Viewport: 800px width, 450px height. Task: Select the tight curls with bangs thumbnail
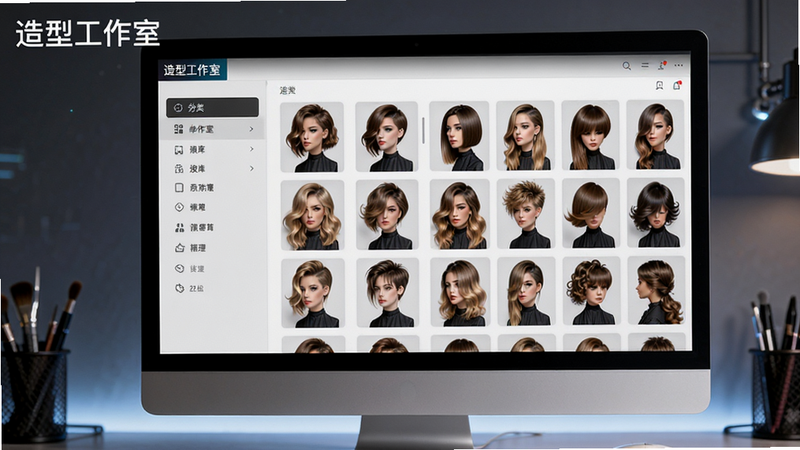[x=591, y=291]
